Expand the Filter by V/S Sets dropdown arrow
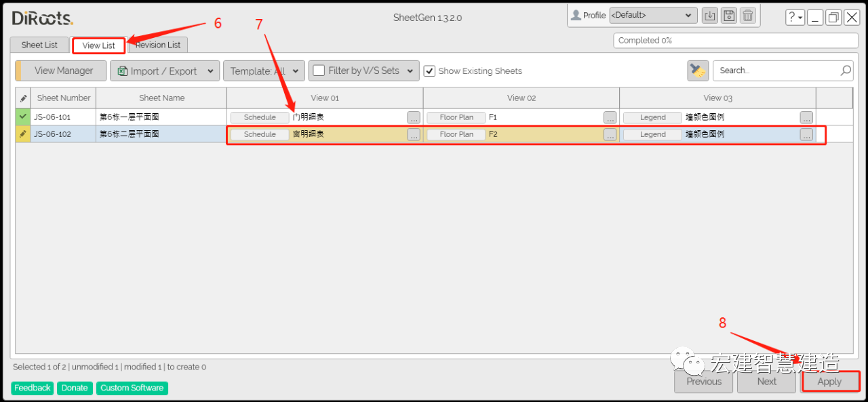Screen dimensions: 868x402 (410, 71)
